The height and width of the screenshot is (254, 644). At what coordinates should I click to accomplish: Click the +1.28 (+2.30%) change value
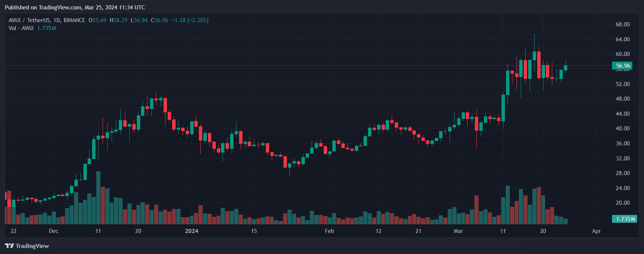coord(190,20)
